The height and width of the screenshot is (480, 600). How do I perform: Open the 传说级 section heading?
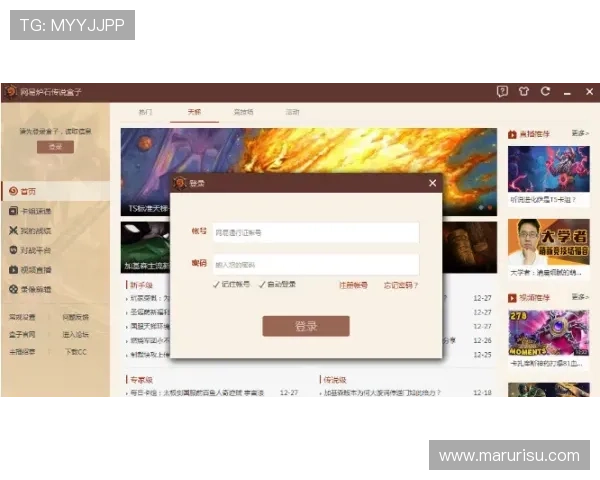point(334,380)
